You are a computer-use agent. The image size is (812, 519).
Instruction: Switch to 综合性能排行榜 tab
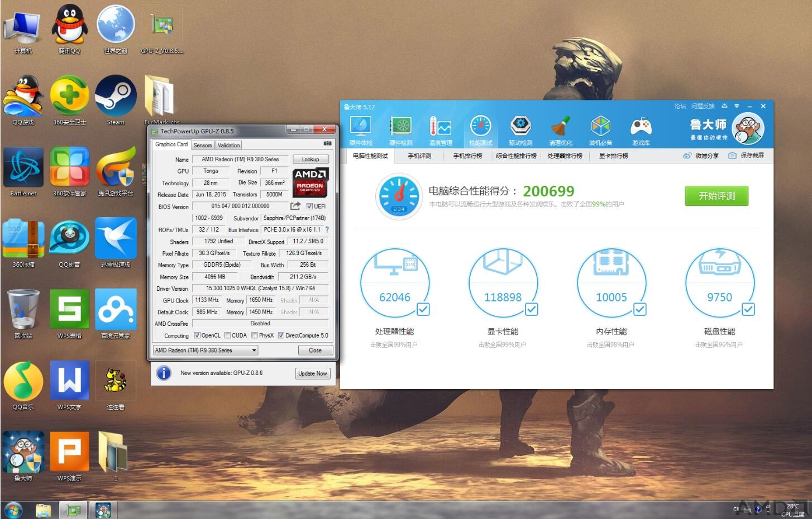[x=517, y=156]
